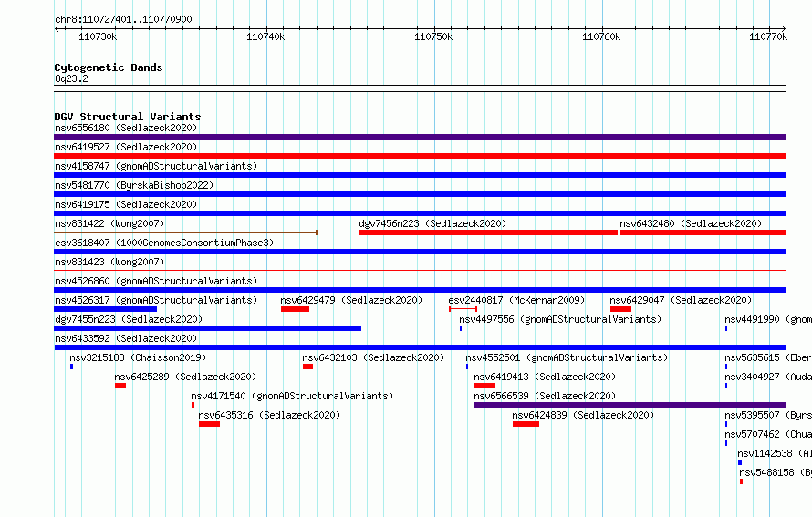Click nsv831423 (Wong2007) label
This screenshot has height=517, width=812.
point(109,262)
